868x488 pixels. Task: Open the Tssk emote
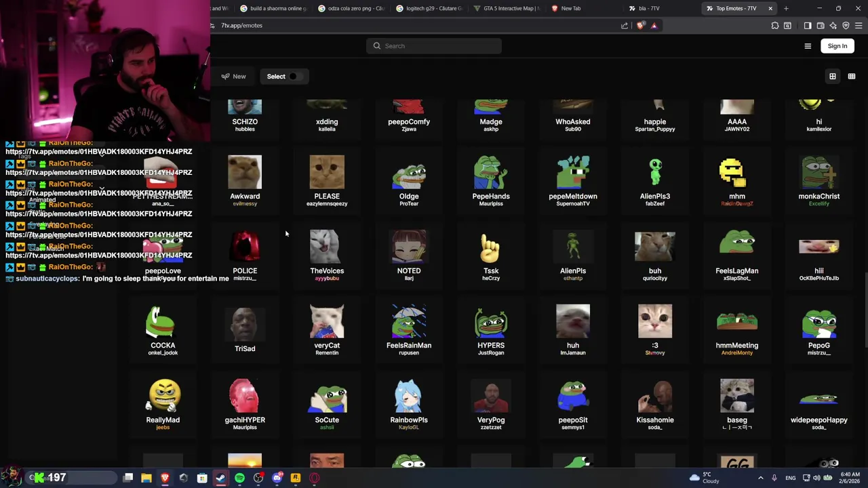[491, 255]
